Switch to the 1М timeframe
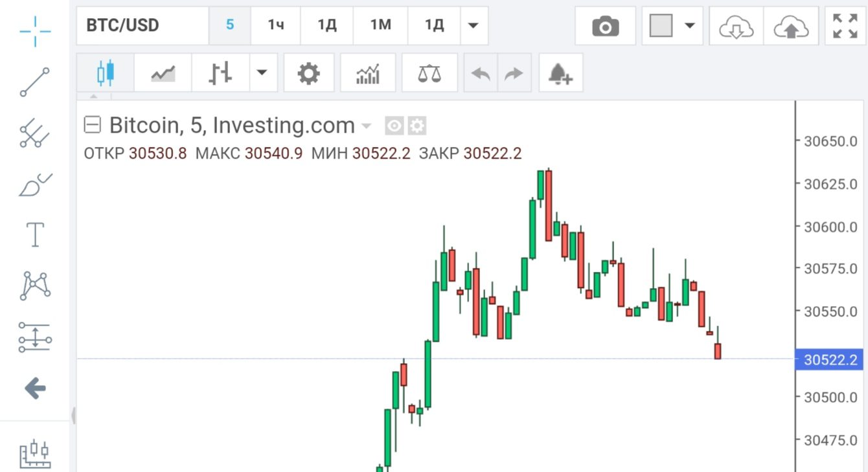 tap(380, 26)
